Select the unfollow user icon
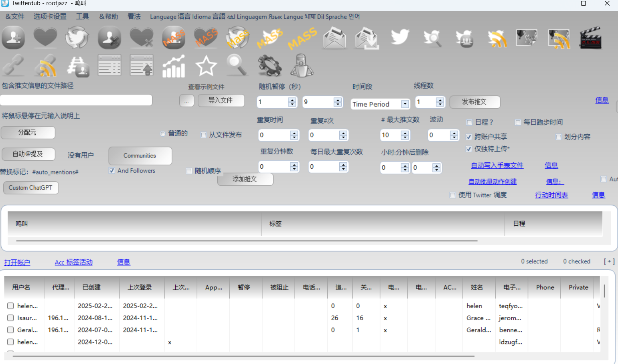This screenshot has width=618, height=364. 109,38
